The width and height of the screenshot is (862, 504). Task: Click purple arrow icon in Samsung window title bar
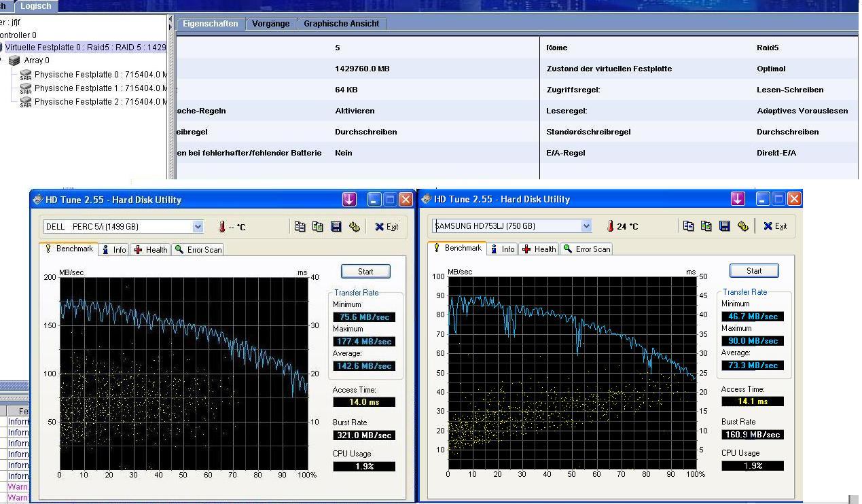click(738, 198)
